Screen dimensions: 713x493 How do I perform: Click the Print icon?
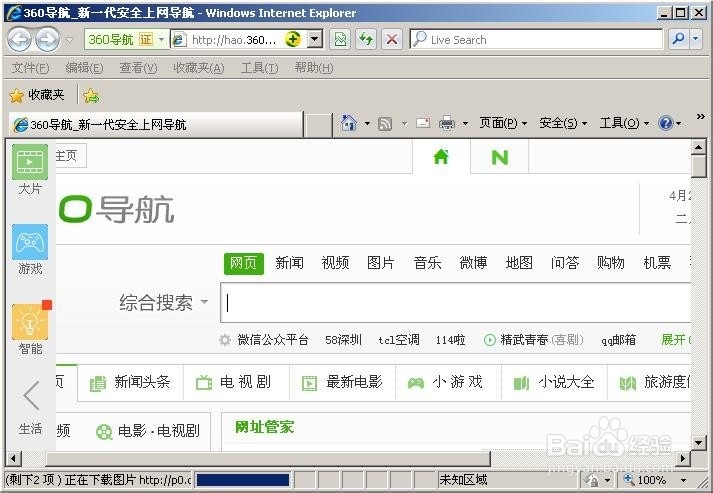pos(447,123)
